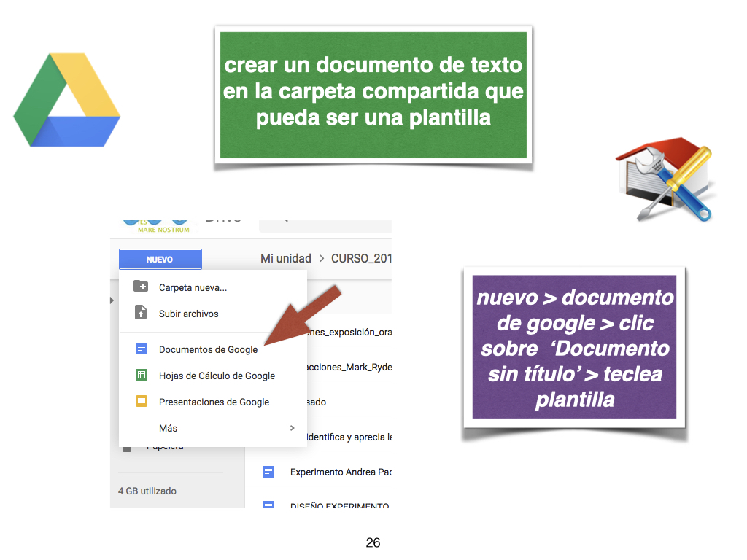747x560 pixels.
Task: Open the CURSO_201 breadcrumb folder
Action: (x=361, y=259)
